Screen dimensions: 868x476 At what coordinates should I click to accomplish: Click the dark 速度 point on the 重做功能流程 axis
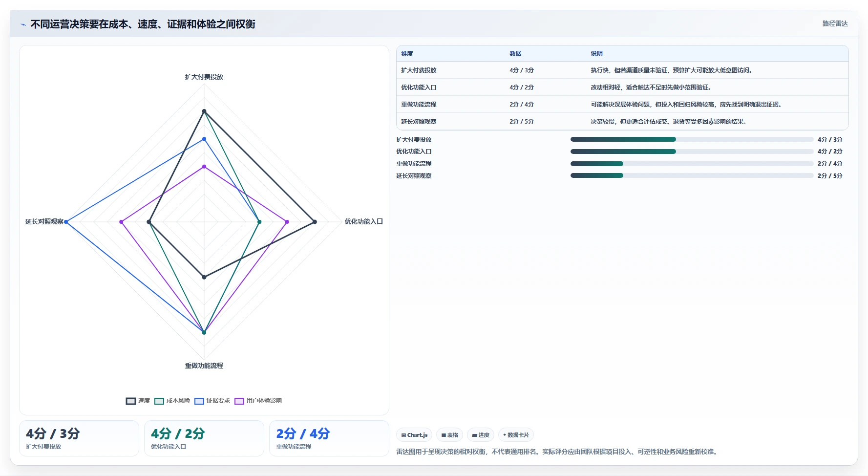coord(204,277)
